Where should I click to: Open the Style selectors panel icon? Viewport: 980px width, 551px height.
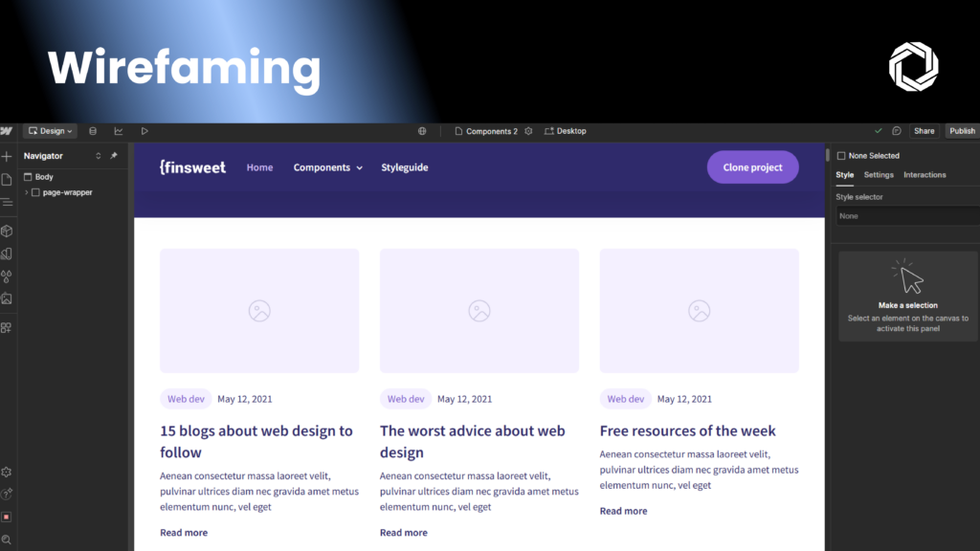coord(7,253)
